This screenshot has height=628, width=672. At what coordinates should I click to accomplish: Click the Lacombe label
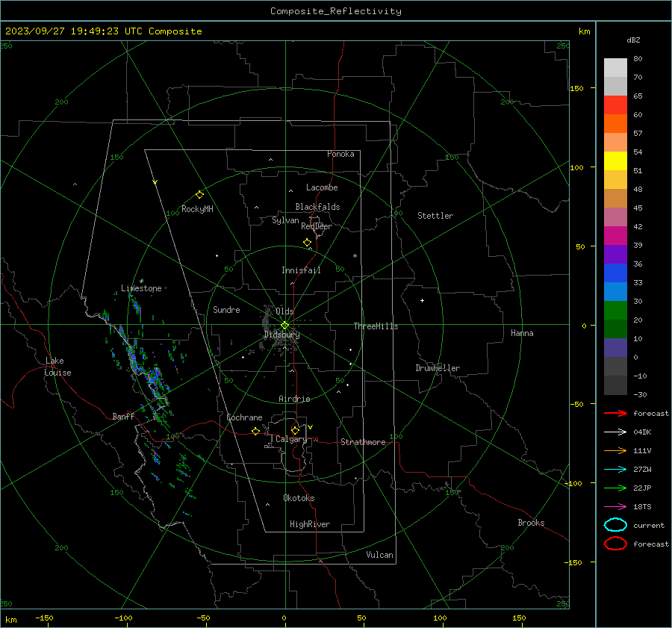point(322,187)
